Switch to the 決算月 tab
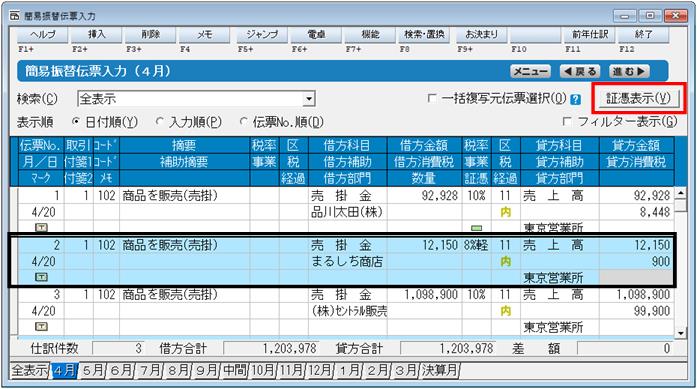This screenshot has height=389, width=697. tap(440, 370)
